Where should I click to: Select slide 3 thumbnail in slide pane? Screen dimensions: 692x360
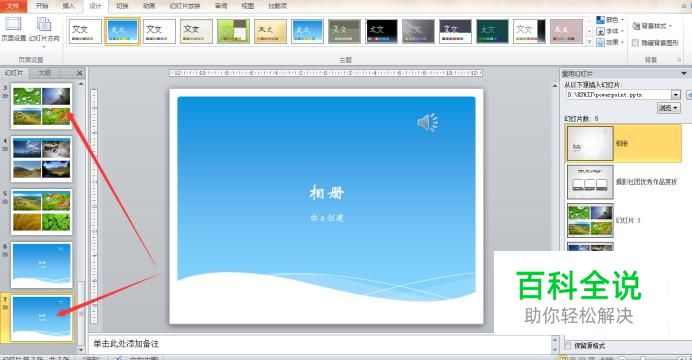[x=41, y=106]
